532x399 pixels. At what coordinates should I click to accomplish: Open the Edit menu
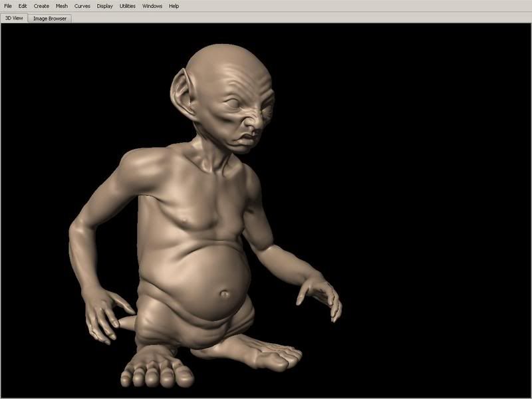point(23,6)
